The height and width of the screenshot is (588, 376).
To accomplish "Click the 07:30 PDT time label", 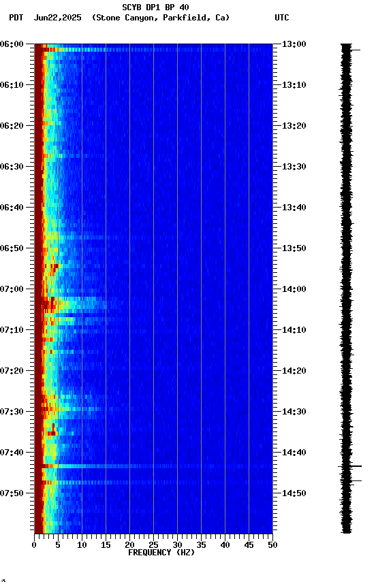I will pyautogui.click(x=12, y=412).
